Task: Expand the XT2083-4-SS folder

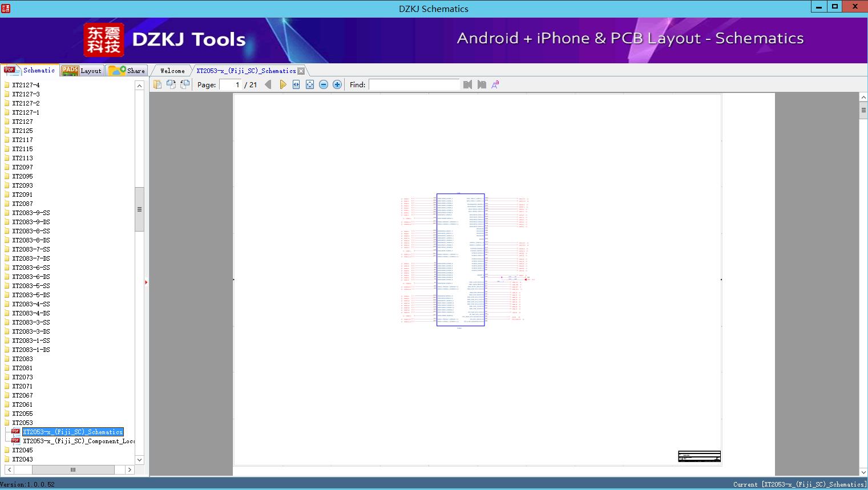Action: coord(31,304)
